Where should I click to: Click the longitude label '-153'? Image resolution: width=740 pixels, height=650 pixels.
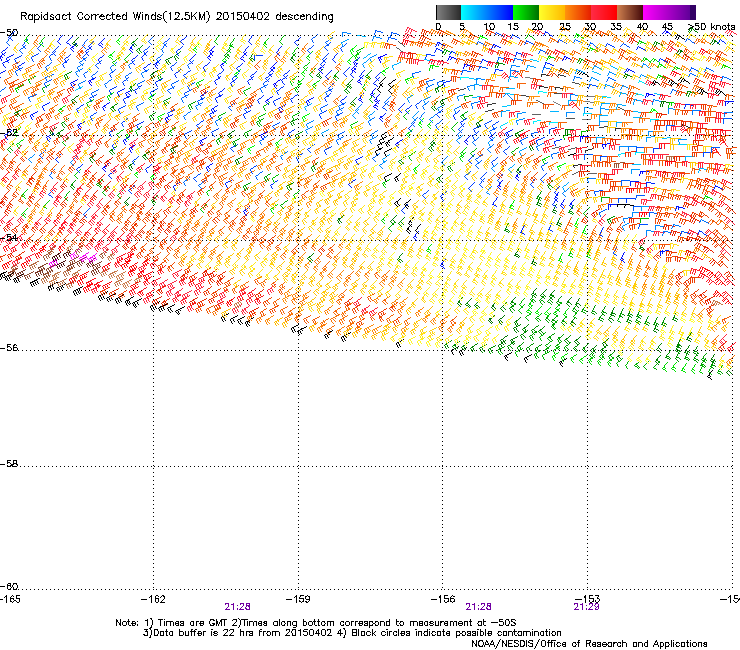point(588,599)
